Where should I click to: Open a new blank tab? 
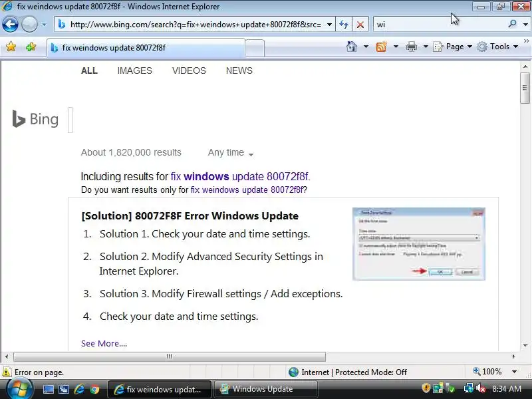(255, 48)
